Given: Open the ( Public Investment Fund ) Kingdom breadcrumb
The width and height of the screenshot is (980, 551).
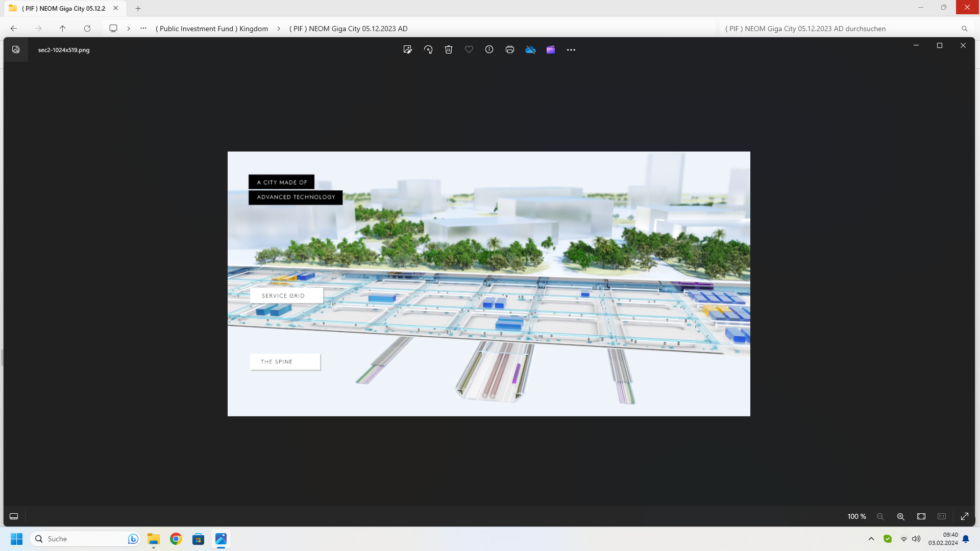Looking at the screenshot, I should coord(212,29).
